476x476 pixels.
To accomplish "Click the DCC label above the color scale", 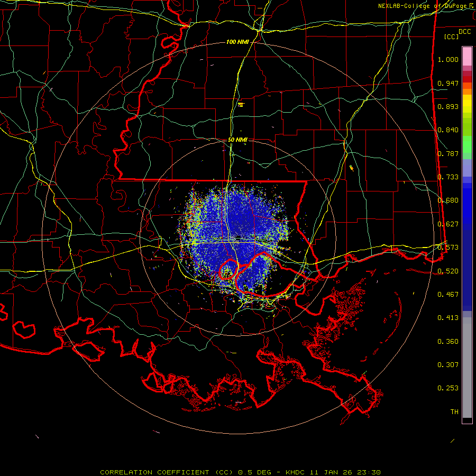I will (464, 32).
